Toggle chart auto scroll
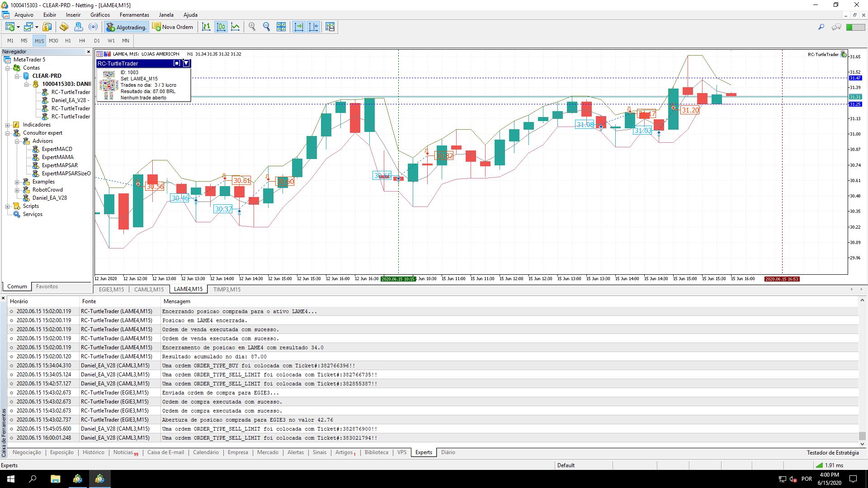 point(298,27)
